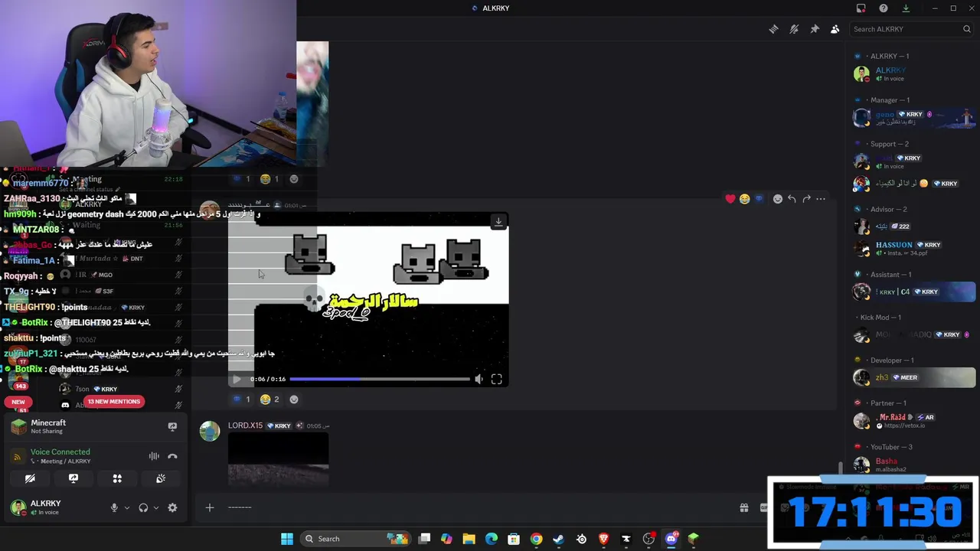Toggle the member list icon
The width and height of the screenshot is (980, 551).
tap(835, 29)
